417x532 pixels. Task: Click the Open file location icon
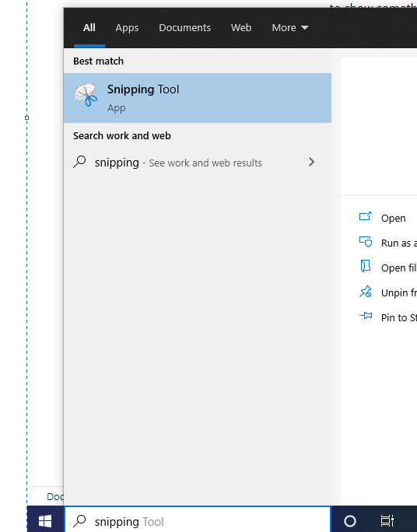click(x=365, y=266)
